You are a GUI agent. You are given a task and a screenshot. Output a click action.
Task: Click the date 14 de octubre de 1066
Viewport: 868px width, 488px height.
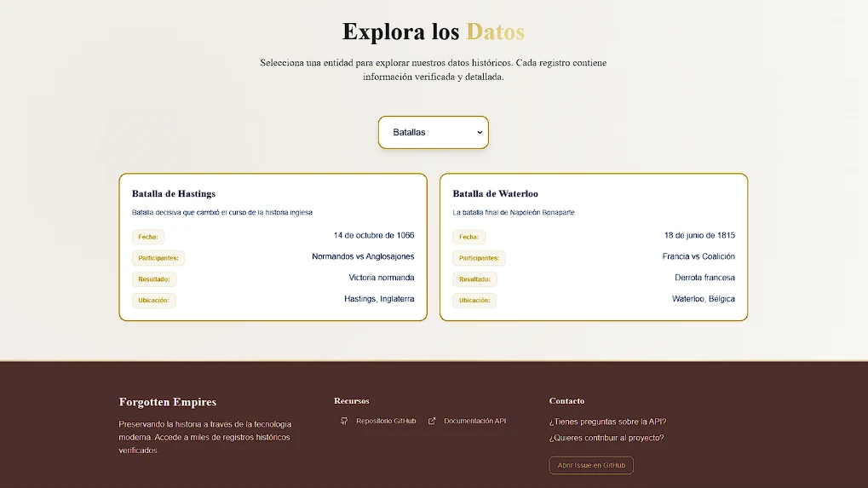[374, 235]
